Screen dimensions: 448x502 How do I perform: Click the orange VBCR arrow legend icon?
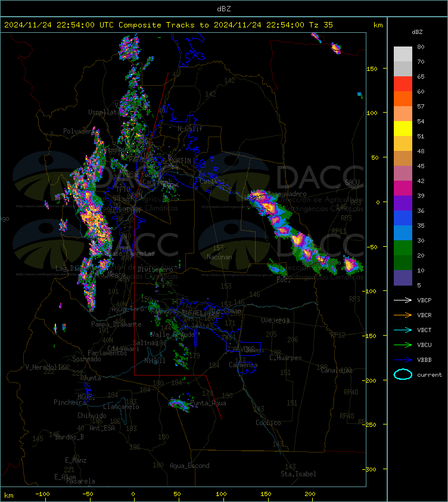(403, 315)
